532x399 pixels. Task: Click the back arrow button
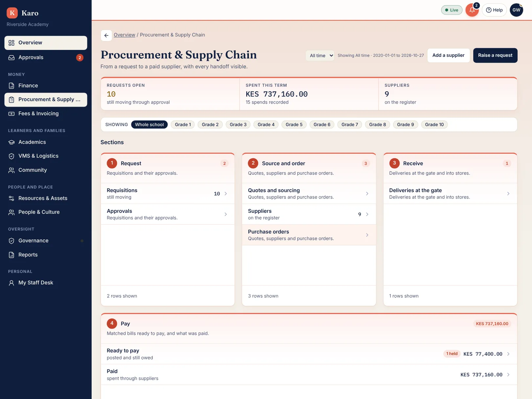coord(106,35)
